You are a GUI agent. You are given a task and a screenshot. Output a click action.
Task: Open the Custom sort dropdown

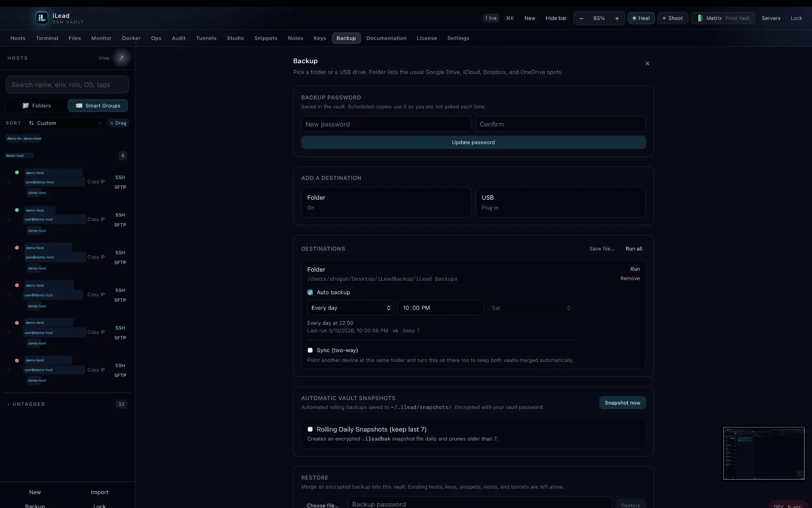(65, 123)
